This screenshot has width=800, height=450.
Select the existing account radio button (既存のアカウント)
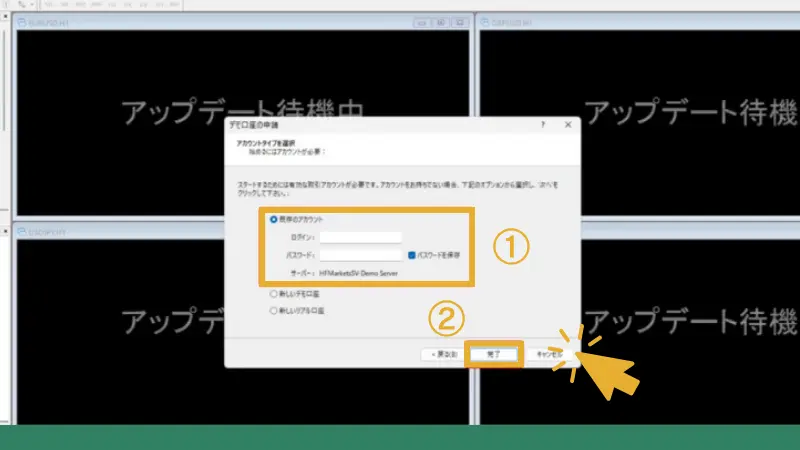tap(273, 219)
